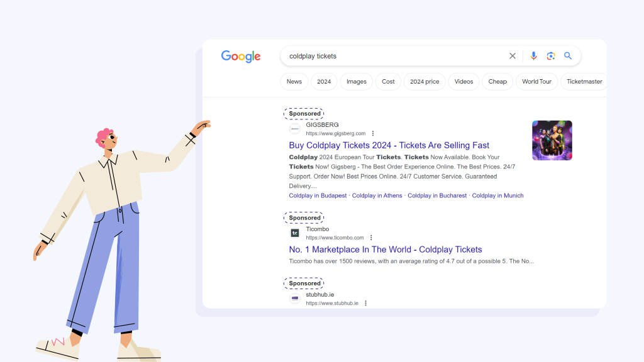
Task: Open the three-dot menu on the stubhub.ie result
Action: pyautogui.click(x=366, y=302)
